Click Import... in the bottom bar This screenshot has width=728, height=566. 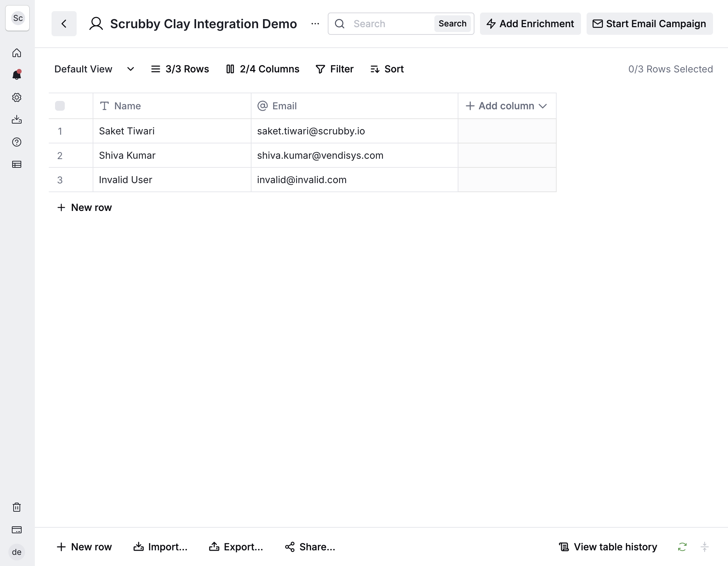[161, 547]
